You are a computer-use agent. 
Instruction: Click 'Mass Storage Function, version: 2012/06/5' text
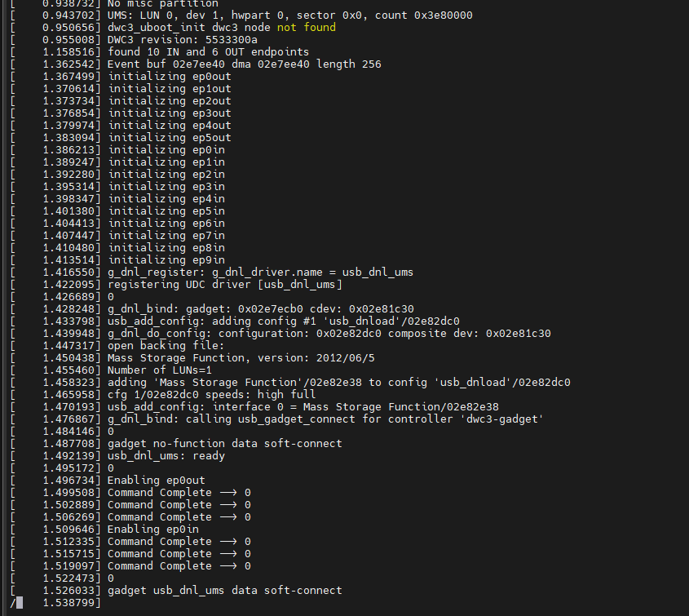(x=241, y=358)
